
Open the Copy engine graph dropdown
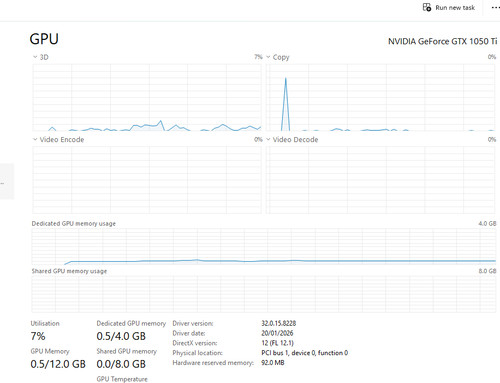click(268, 57)
